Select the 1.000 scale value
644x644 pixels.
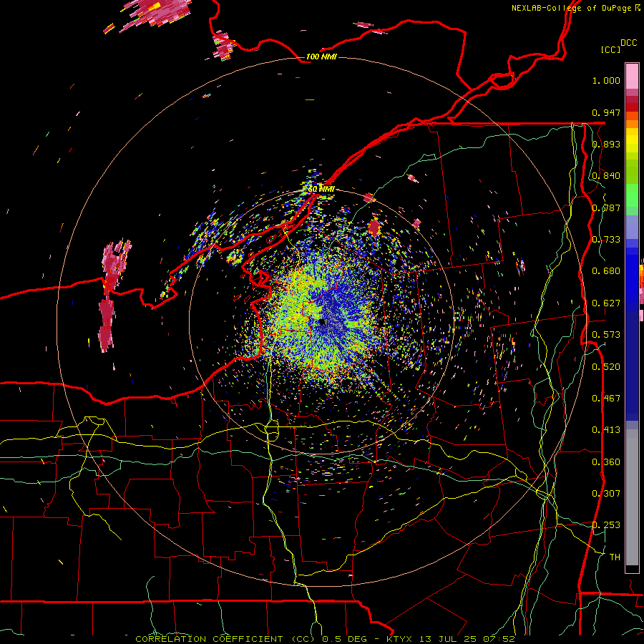tap(606, 80)
